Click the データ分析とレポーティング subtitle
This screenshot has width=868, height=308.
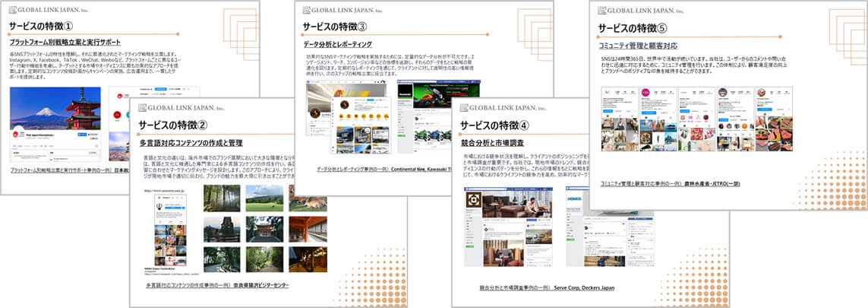click(x=337, y=44)
